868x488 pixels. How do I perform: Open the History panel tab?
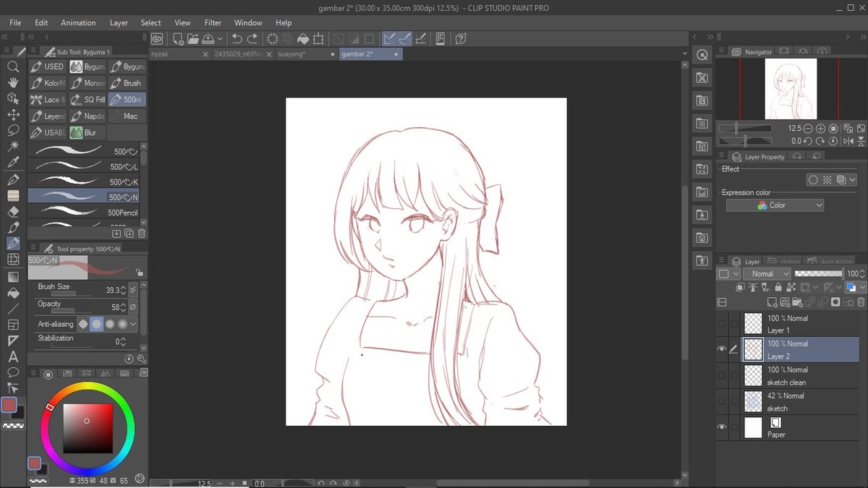(x=785, y=262)
